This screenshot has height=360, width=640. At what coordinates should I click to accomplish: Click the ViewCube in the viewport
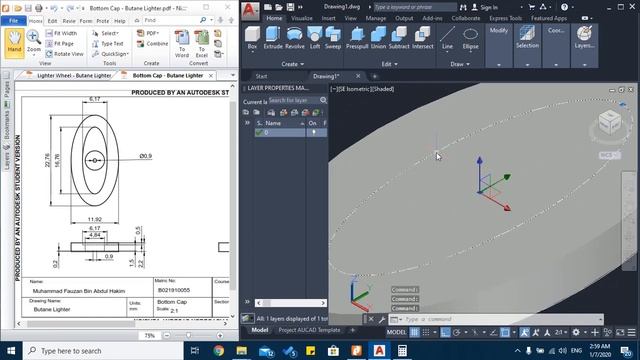pos(609,122)
